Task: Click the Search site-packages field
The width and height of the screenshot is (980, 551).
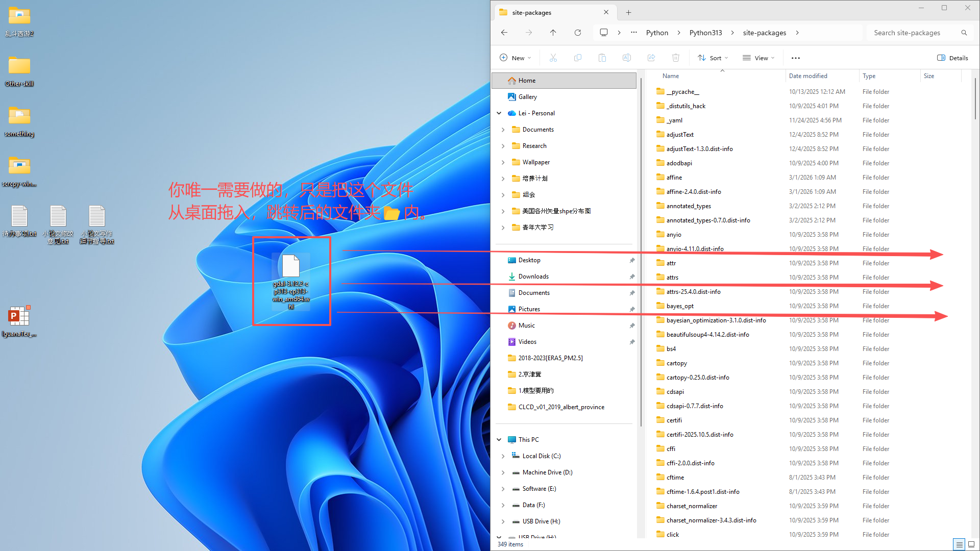Action: 906,33
